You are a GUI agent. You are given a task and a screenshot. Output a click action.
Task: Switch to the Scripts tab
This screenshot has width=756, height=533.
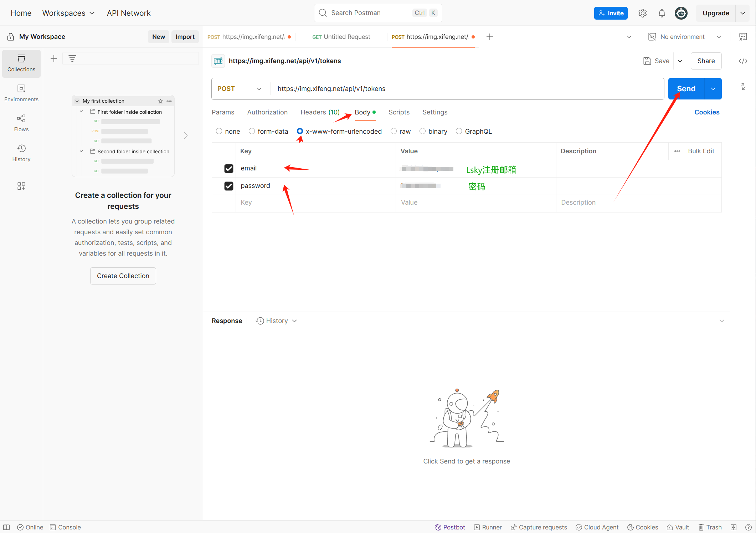click(399, 112)
